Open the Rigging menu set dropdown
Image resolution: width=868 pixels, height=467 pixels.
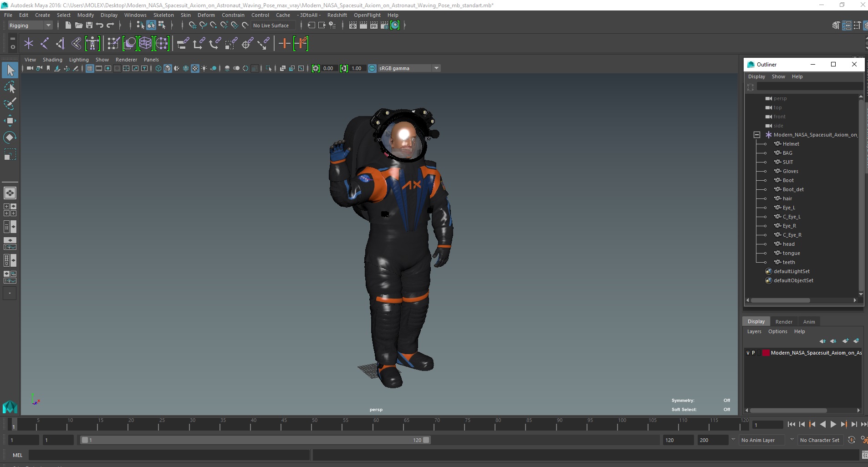pyautogui.click(x=30, y=25)
